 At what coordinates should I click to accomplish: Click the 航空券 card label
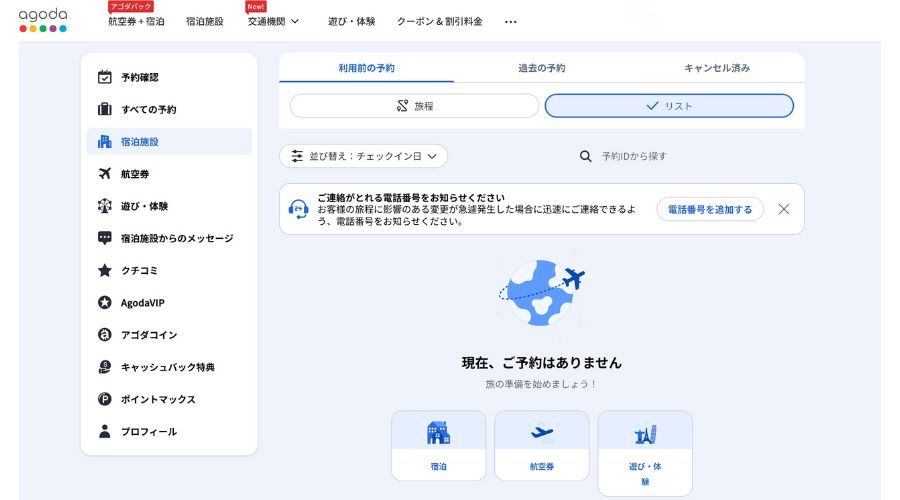click(x=542, y=466)
